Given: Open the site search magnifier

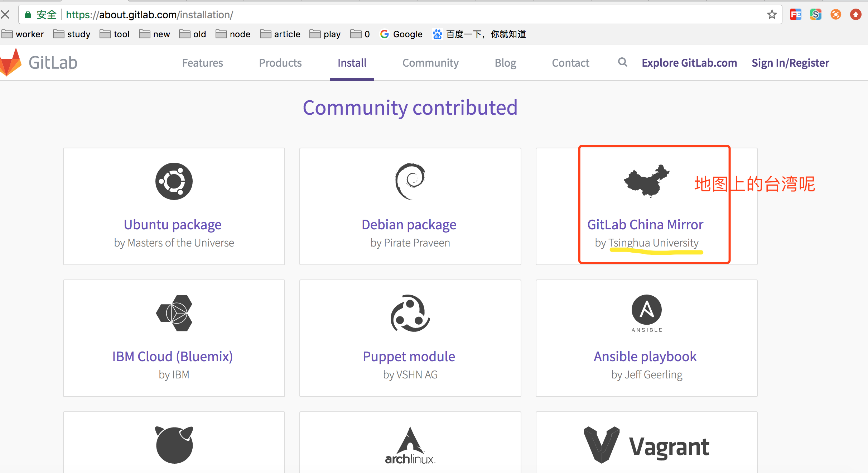Looking at the screenshot, I should click(622, 62).
